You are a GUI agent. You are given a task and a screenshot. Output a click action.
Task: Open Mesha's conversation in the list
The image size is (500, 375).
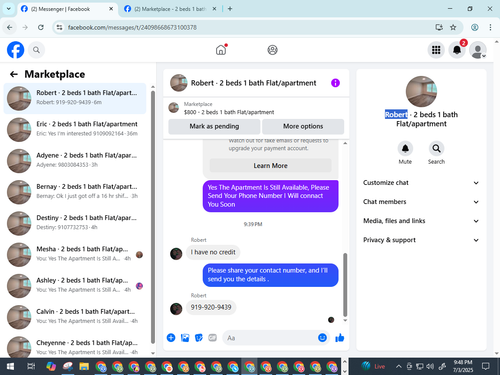click(75, 254)
